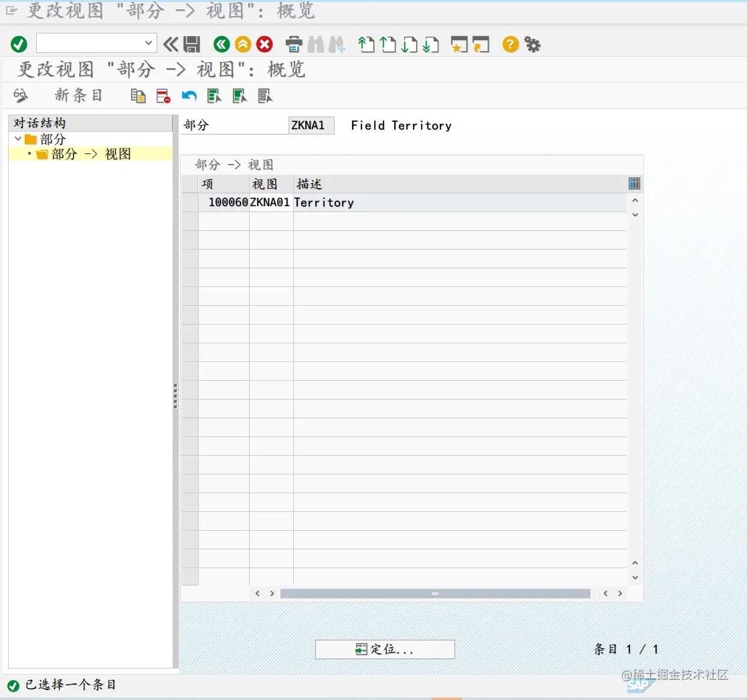Screen dimensions: 747x700
Task: Click the title bar menu icon
Action: [x=11, y=11]
